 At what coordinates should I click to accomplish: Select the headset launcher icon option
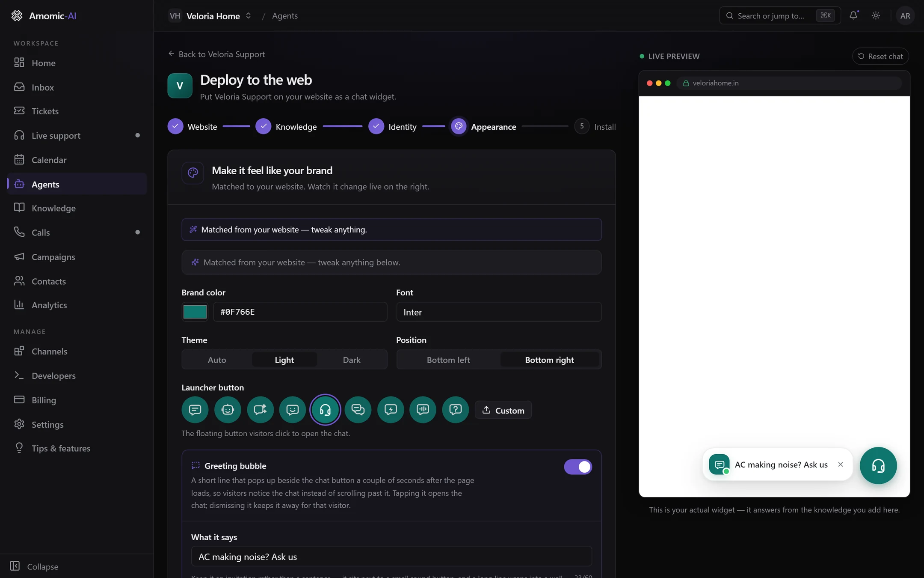325,410
